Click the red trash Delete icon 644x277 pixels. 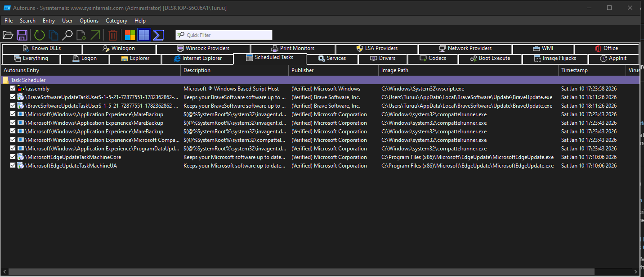coord(113,35)
